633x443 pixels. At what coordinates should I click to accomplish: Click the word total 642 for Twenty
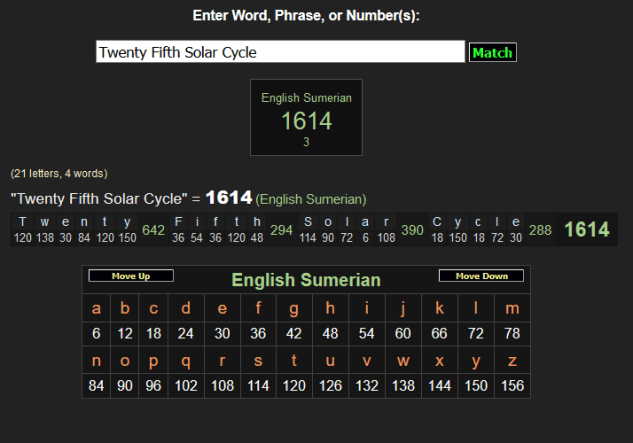click(153, 230)
